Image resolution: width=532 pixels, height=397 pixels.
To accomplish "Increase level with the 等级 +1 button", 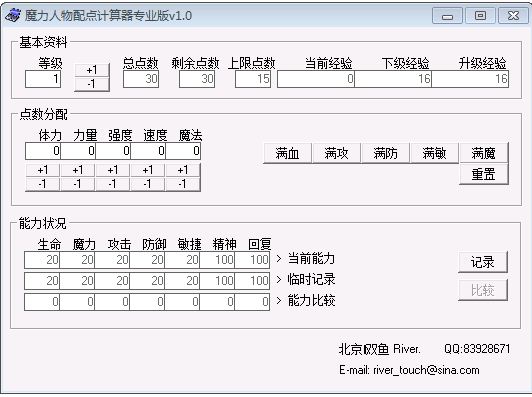I will [x=92, y=70].
